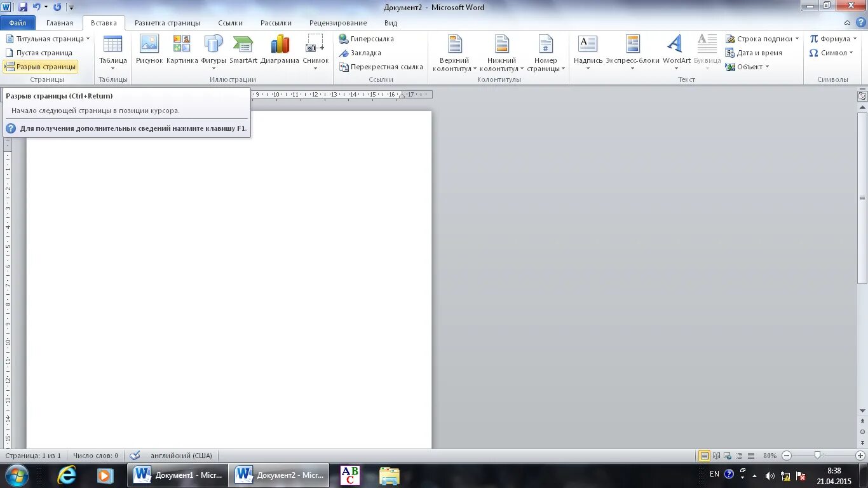Open the Файл tab

click(x=18, y=23)
